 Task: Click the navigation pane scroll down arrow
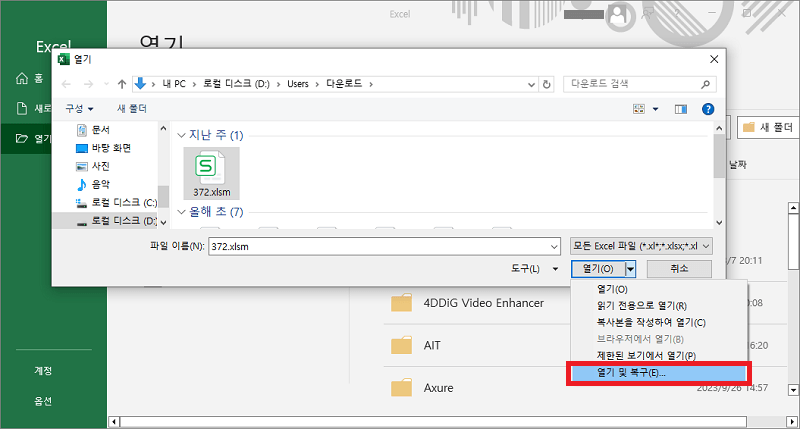[163, 222]
